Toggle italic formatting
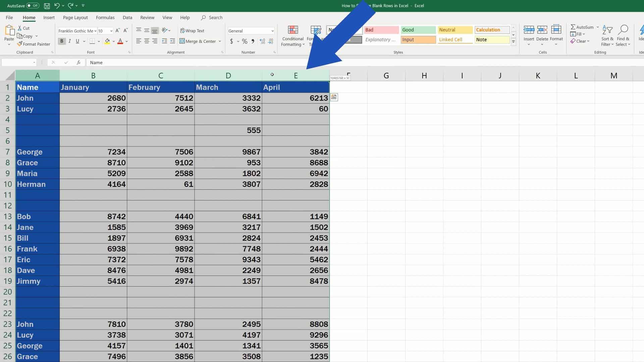 click(x=69, y=41)
